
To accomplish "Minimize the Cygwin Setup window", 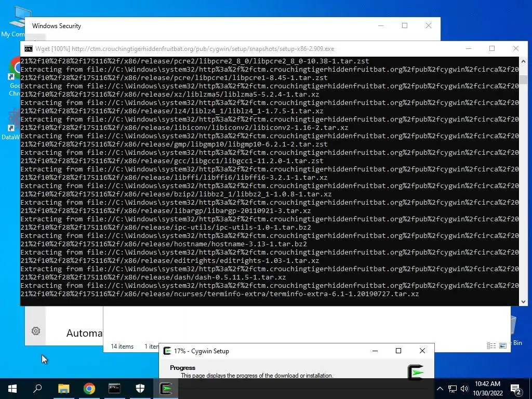I will tap(375, 351).
